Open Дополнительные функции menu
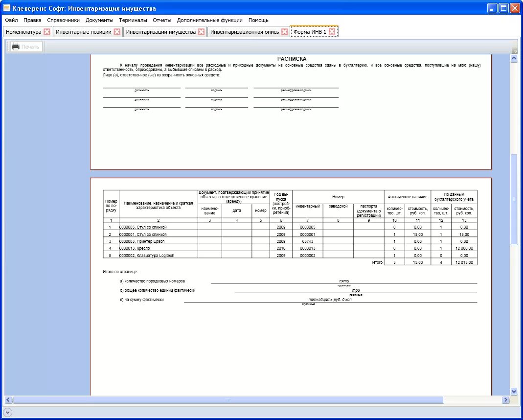The image size is (523, 420). [210, 20]
